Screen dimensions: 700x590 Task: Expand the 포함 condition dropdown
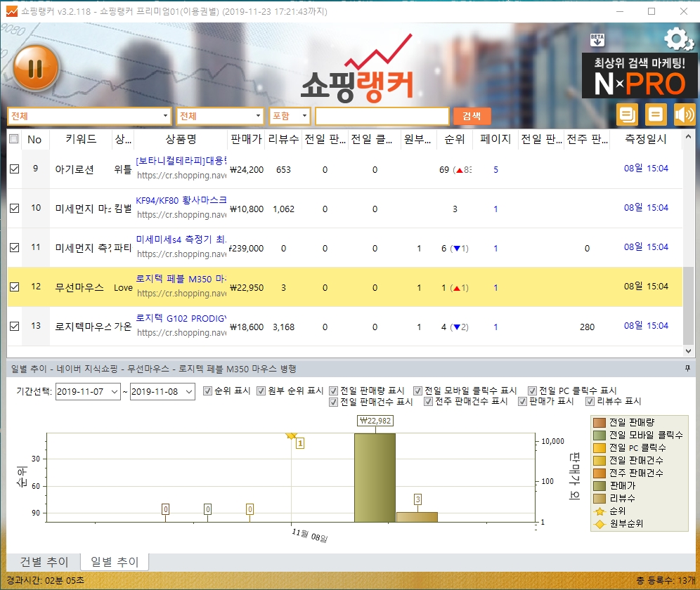pyautogui.click(x=290, y=116)
